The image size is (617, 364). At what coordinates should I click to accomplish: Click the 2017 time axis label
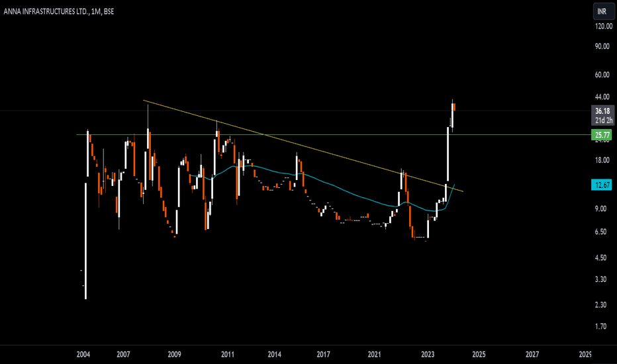pyautogui.click(x=324, y=354)
